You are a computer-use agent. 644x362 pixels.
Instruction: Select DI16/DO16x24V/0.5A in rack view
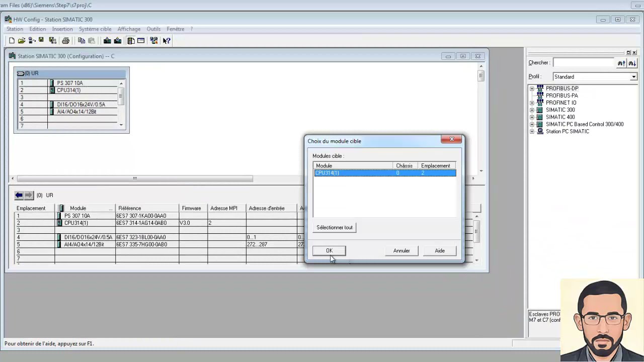81,105
